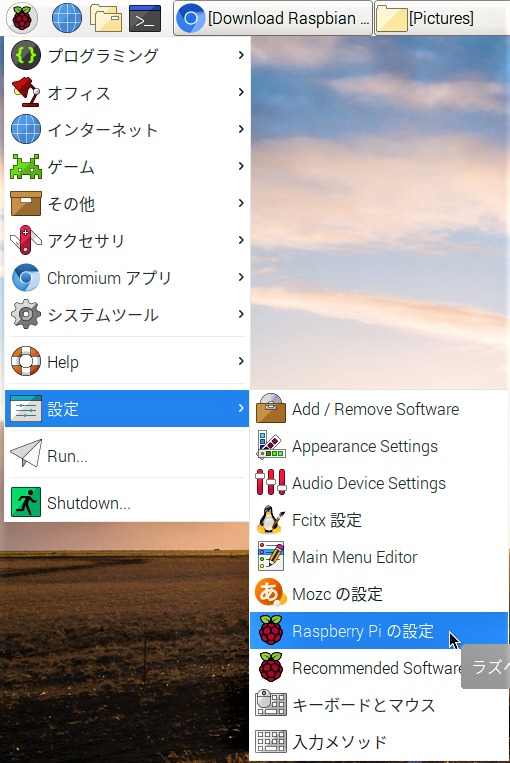Open Main Menu Editor
The width and height of the screenshot is (510, 763).
379,557
